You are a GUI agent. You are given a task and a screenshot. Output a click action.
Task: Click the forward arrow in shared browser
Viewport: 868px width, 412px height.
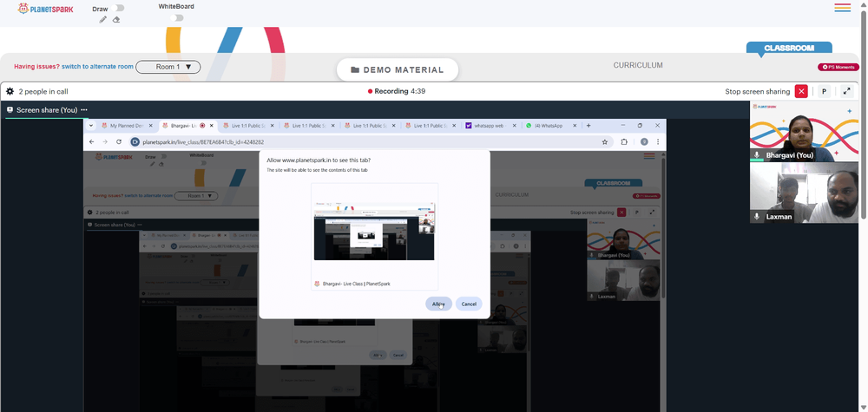click(x=105, y=142)
